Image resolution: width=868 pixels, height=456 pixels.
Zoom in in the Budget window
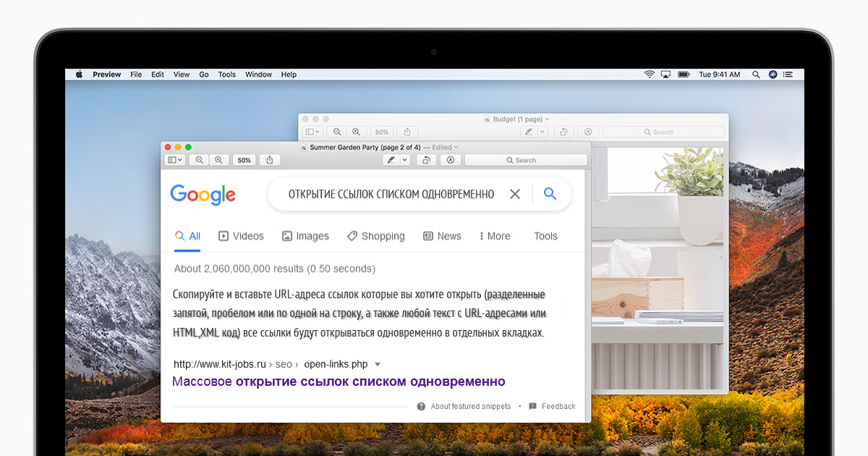355,132
